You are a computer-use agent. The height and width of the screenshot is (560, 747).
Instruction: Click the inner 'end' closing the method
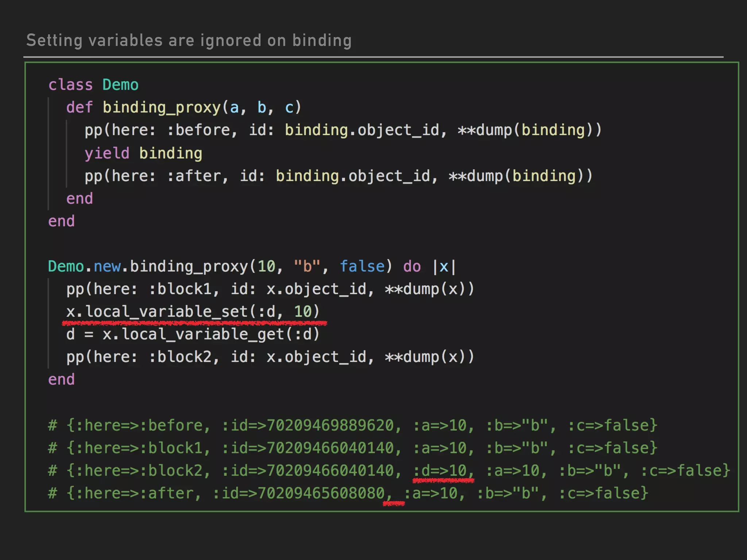click(x=80, y=199)
